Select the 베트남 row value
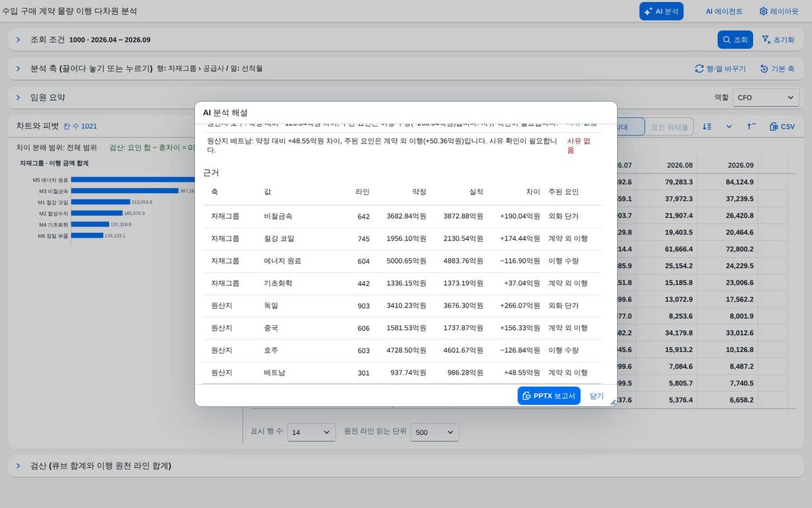812x508 pixels. pyautogui.click(x=274, y=373)
